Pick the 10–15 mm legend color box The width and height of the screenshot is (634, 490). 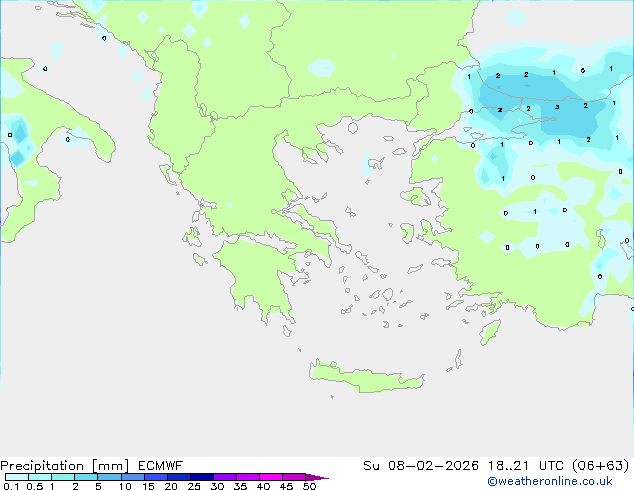(x=132, y=477)
